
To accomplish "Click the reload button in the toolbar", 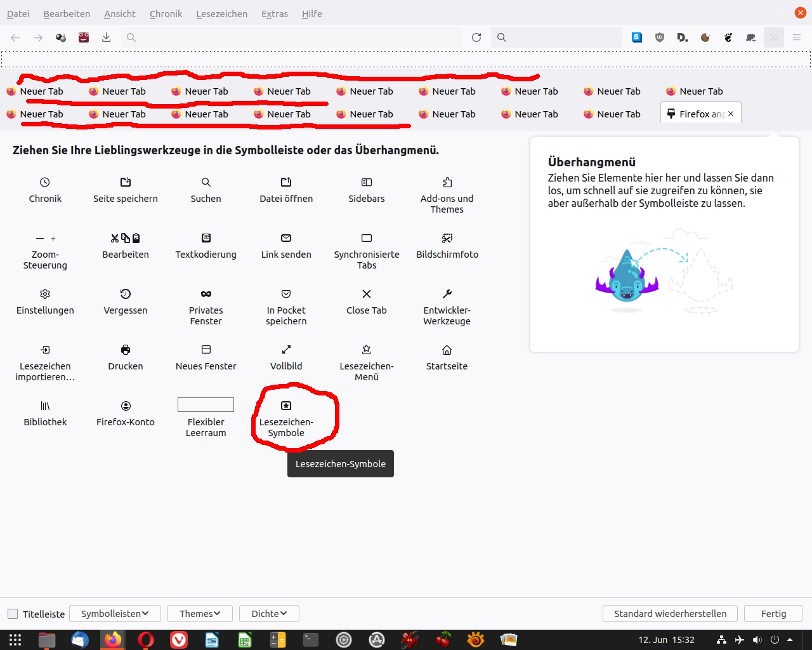I will point(476,37).
